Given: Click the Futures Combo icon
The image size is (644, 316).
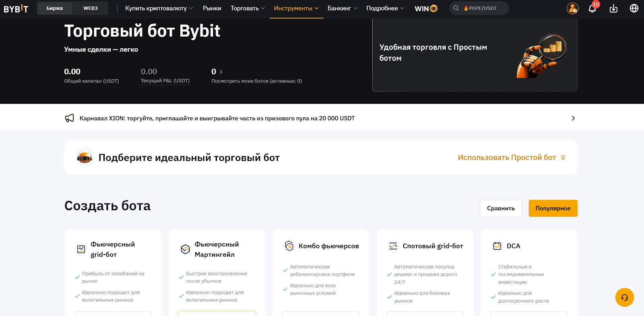Looking at the screenshot, I should (x=289, y=246).
